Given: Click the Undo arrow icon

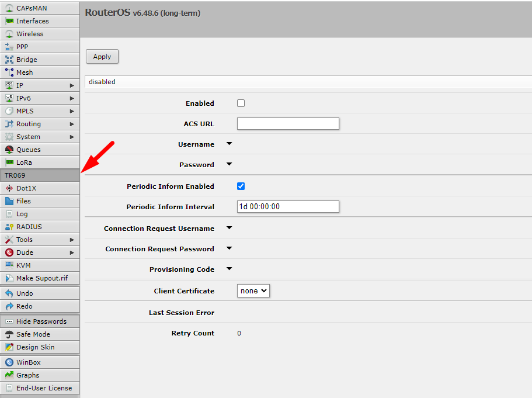Looking at the screenshot, I should coord(9,293).
